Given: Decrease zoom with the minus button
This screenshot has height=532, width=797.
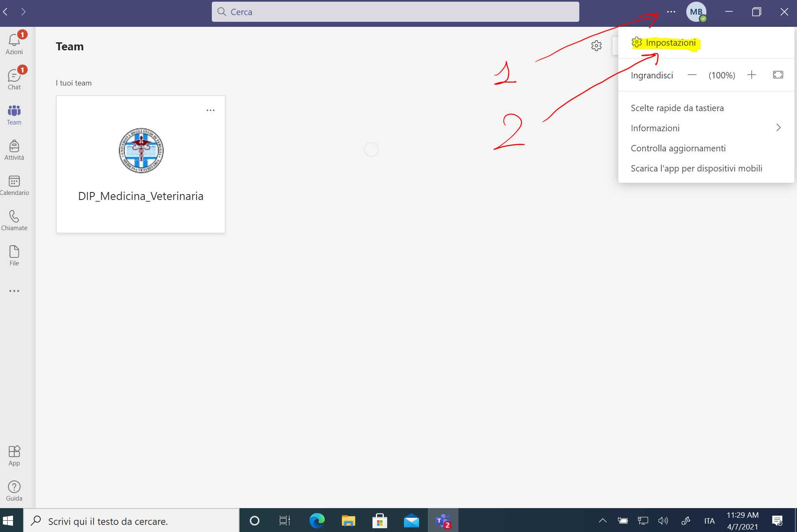Looking at the screenshot, I should 692,75.
